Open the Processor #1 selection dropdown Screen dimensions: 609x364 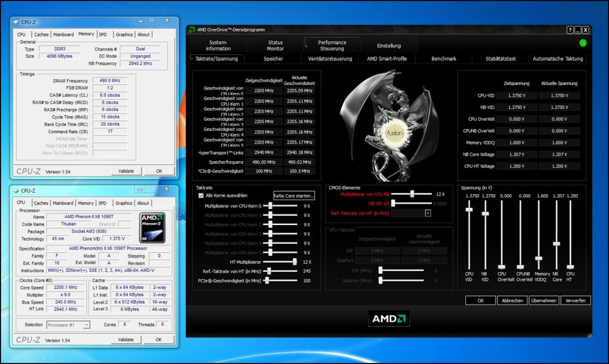pyautogui.click(x=87, y=325)
